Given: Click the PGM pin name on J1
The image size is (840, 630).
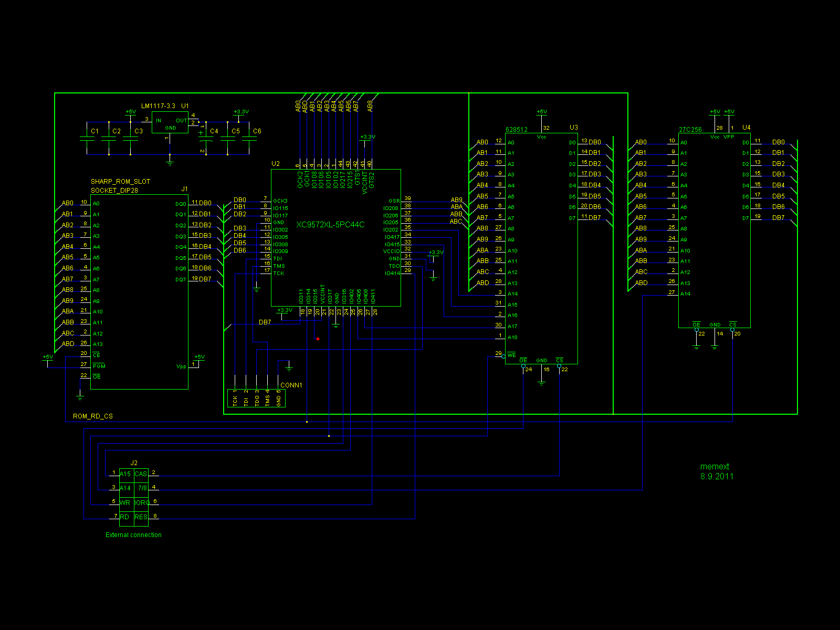Looking at the screenshot, I should pos(99,366).
